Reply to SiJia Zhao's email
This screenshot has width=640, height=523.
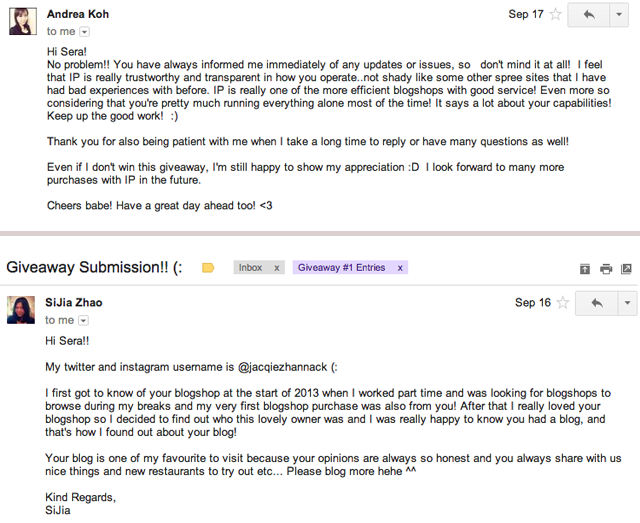point(596,303)
